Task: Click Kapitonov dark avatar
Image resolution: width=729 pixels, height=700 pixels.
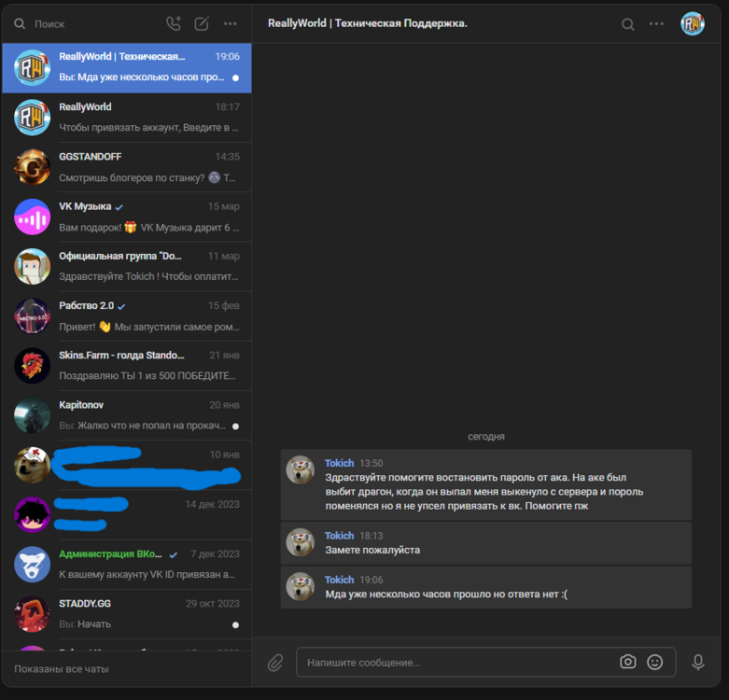Action: [32, 415]
